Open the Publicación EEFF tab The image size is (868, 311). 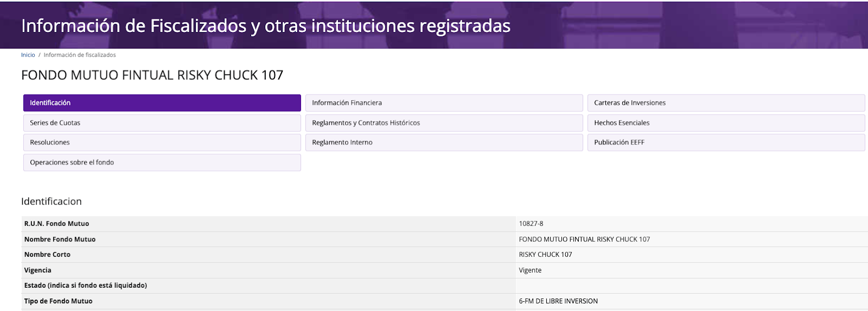(x=726, y=142)
